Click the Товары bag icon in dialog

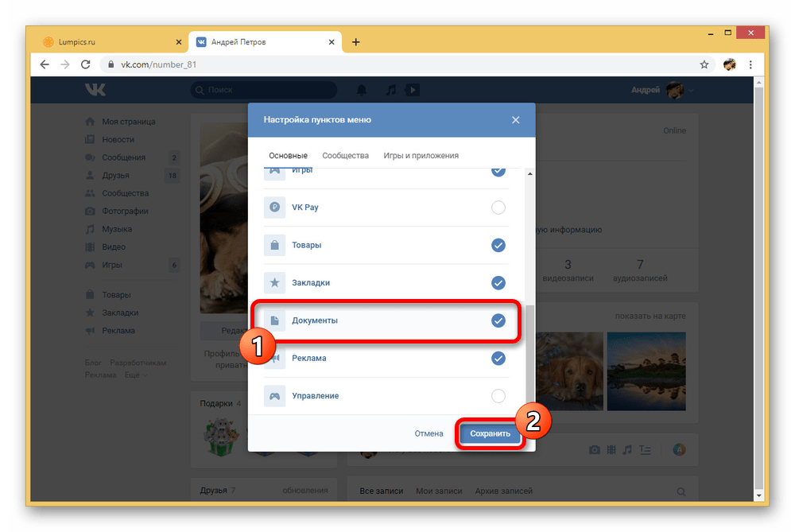[274, 245]
